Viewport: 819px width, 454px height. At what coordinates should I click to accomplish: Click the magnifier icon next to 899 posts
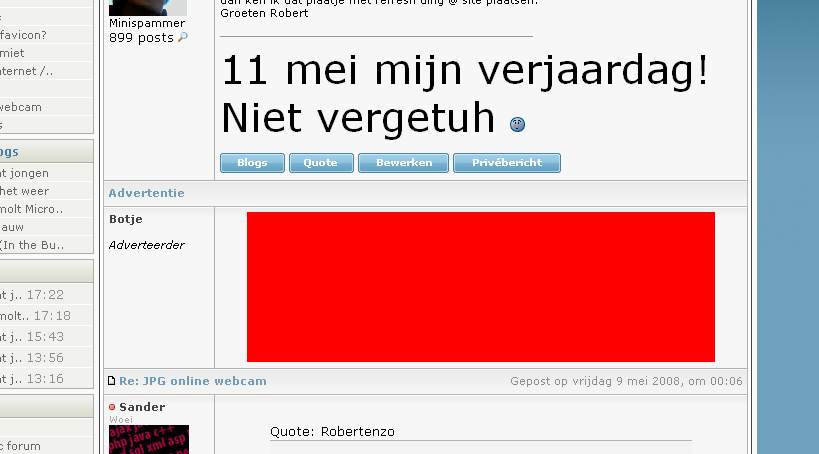[x=183, y=38]
